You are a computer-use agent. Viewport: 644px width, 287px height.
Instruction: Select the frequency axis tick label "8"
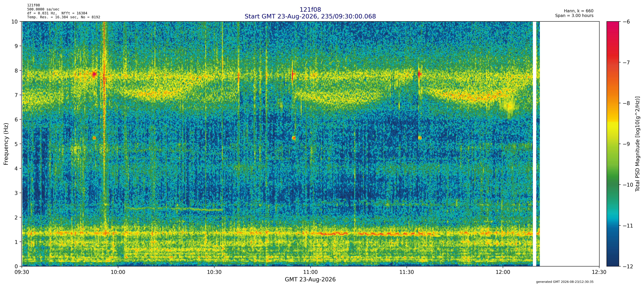pyautogui.click(x=16, y=71)
